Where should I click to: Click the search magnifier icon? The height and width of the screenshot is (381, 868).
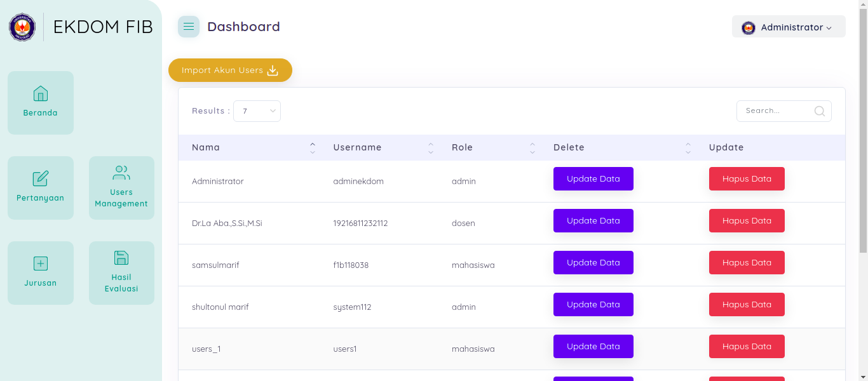pos(820,111)
